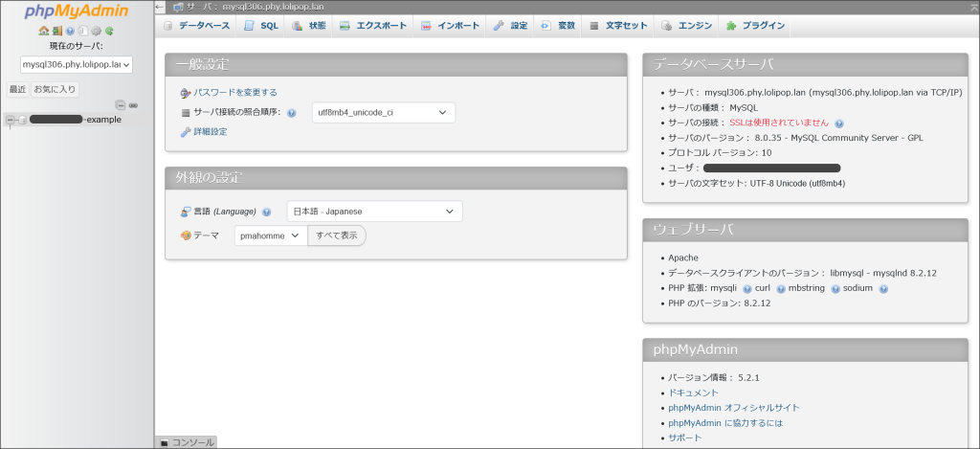Switch to the SQL tab
Screen dimensions: 980x449
[x=261, y=26]
